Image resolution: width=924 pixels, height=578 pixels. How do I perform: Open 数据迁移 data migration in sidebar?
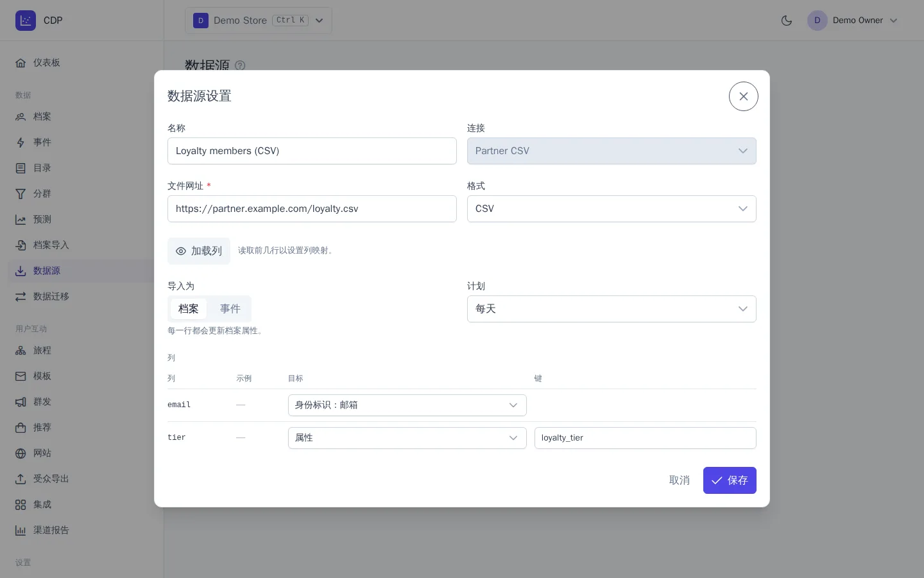point(81,297)
